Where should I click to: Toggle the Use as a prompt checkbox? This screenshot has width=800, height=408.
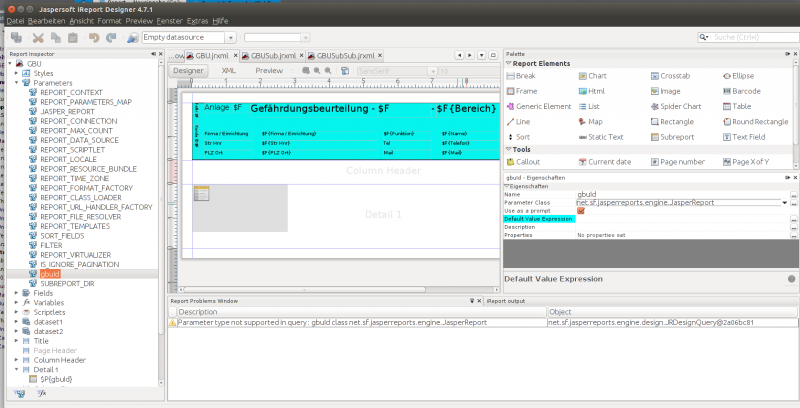click(581, 211)
